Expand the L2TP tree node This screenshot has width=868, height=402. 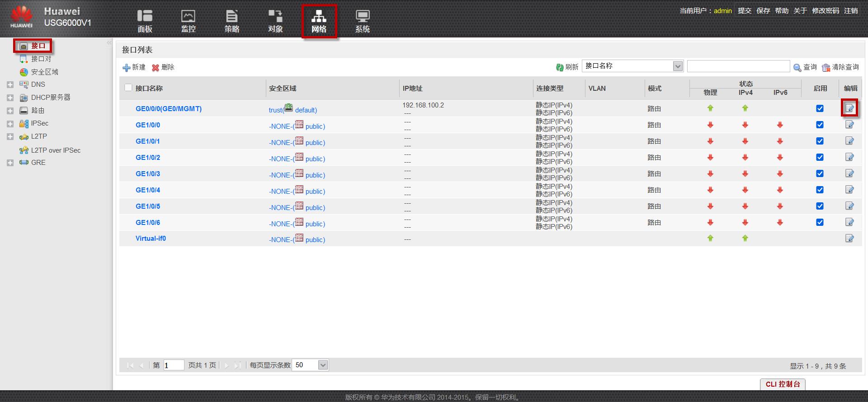[x=10, y=137]
